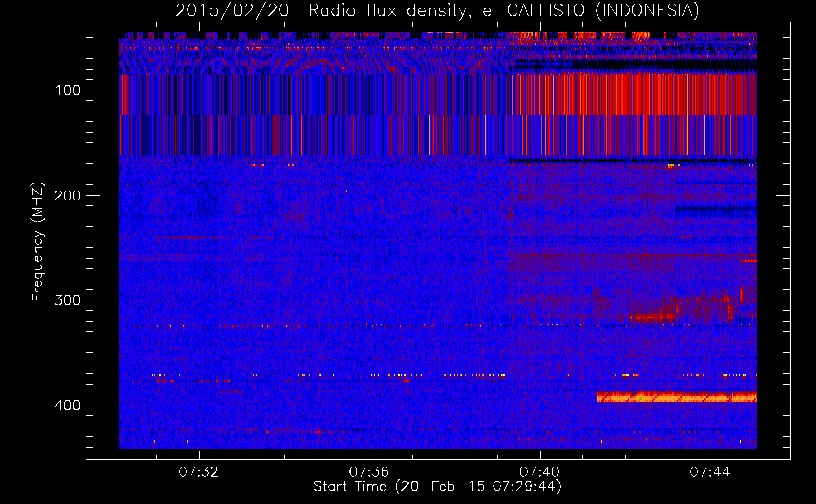Click the bright yellow emission band near 400 MHz
The width and height of the screenshot is (816, 504).
677,397
